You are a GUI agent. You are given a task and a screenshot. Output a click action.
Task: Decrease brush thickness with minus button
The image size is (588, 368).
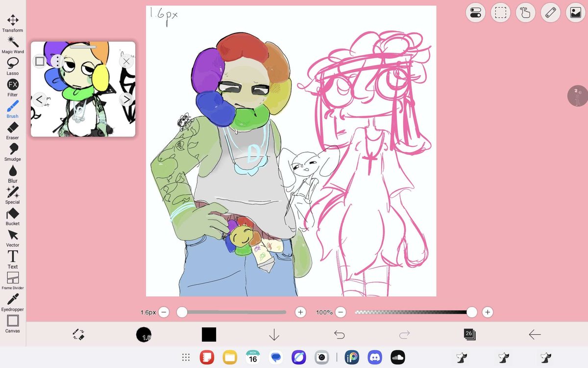click(164, 312)
